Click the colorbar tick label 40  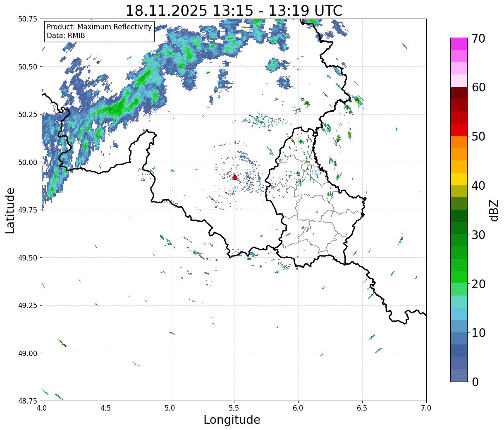click(478, 185)
